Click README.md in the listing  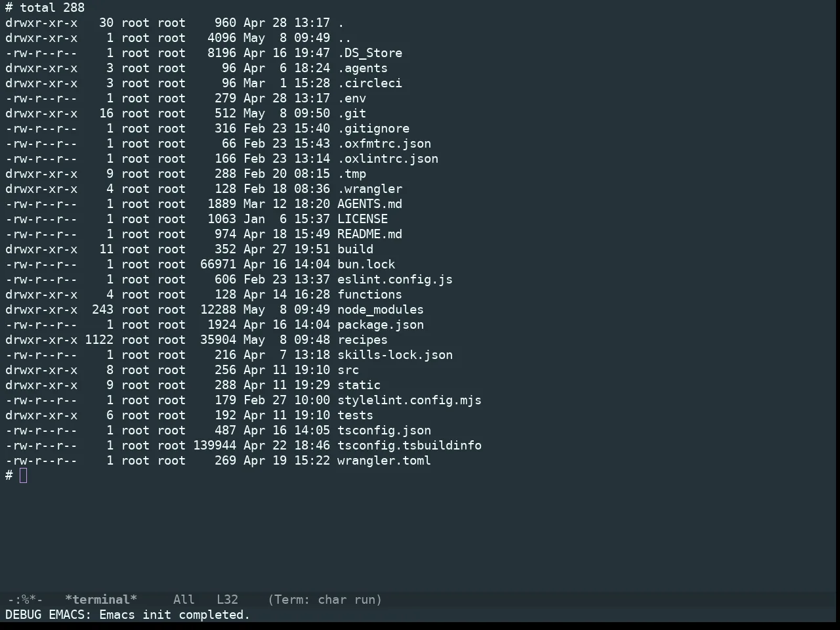click(x=369, y=234)
